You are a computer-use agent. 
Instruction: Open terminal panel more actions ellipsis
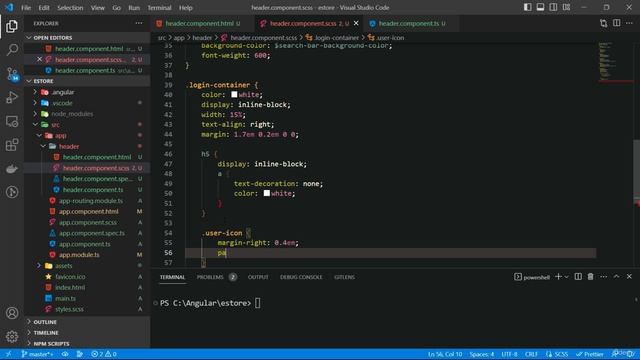(x=603, y=277)
